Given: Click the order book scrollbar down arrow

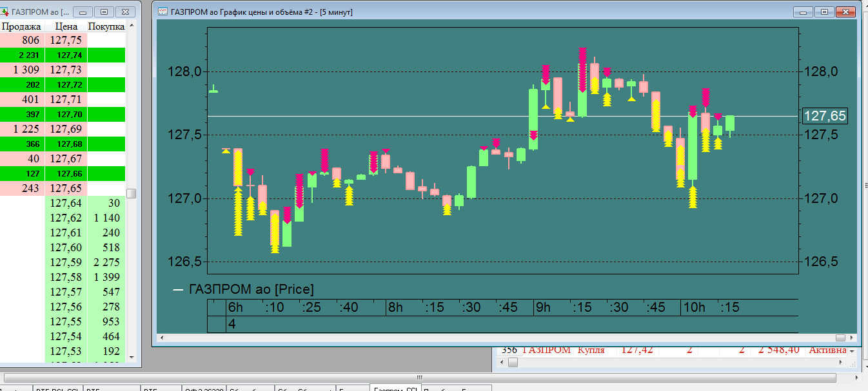Looking at the screenshot, I should tap(132, 356).
